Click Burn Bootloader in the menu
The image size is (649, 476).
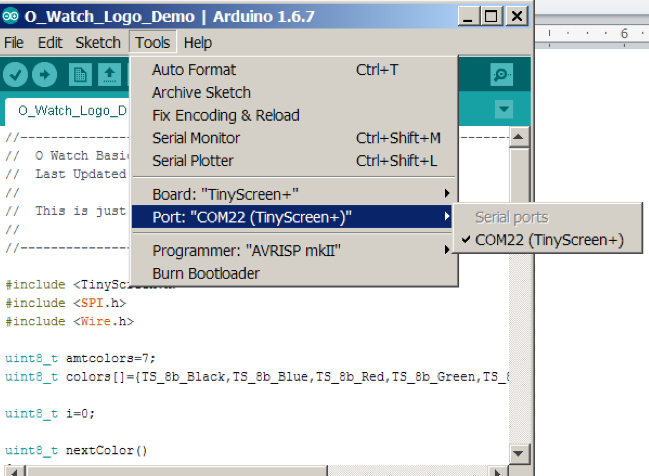[x=206, y=273]
